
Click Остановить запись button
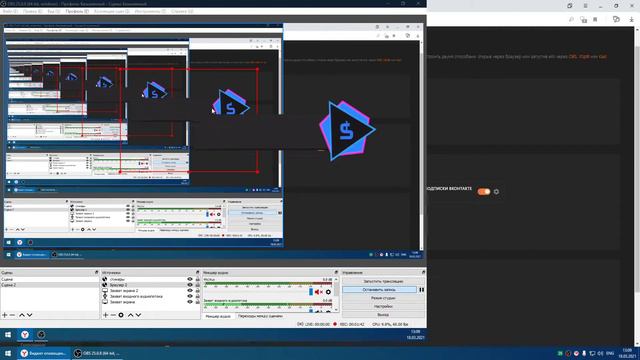tap(380, 290)
